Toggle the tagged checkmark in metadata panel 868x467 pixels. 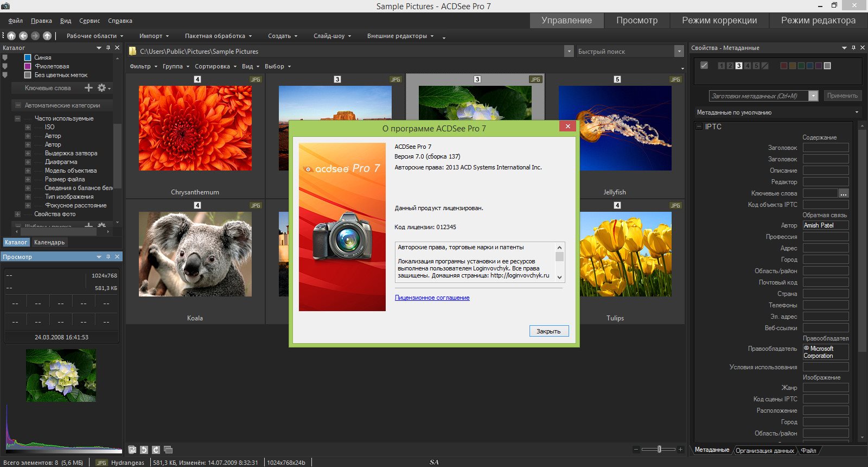click(x=704, y=65)
